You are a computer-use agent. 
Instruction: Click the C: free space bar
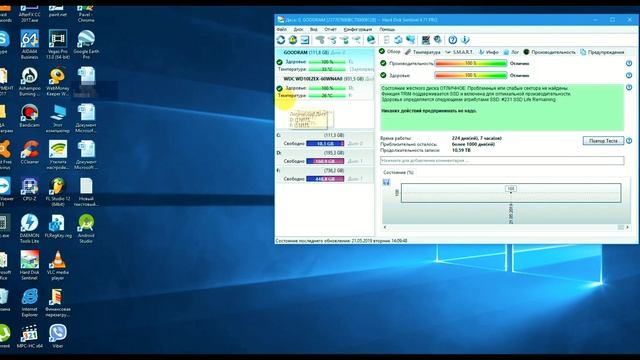(325, 143)
